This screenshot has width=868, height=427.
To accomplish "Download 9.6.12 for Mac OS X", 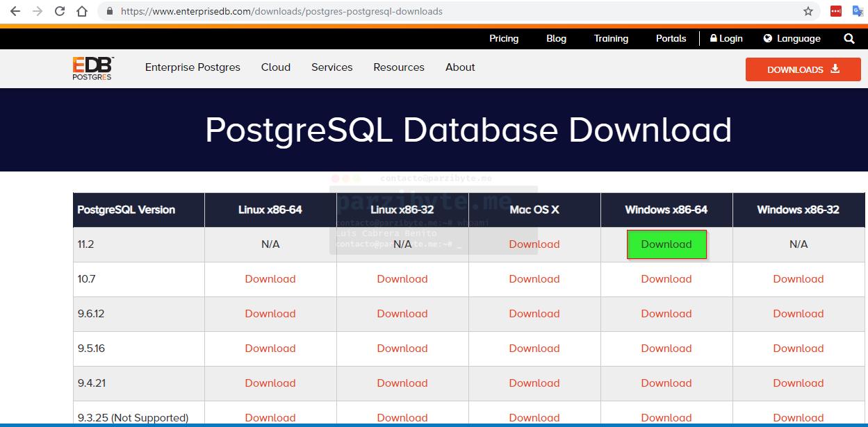I will click(x=534, y=314).
